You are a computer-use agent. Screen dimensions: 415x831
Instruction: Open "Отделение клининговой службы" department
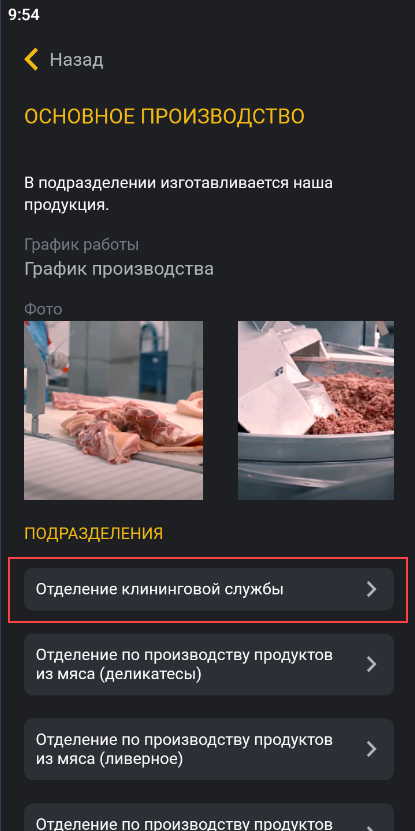tap(209, 589)
